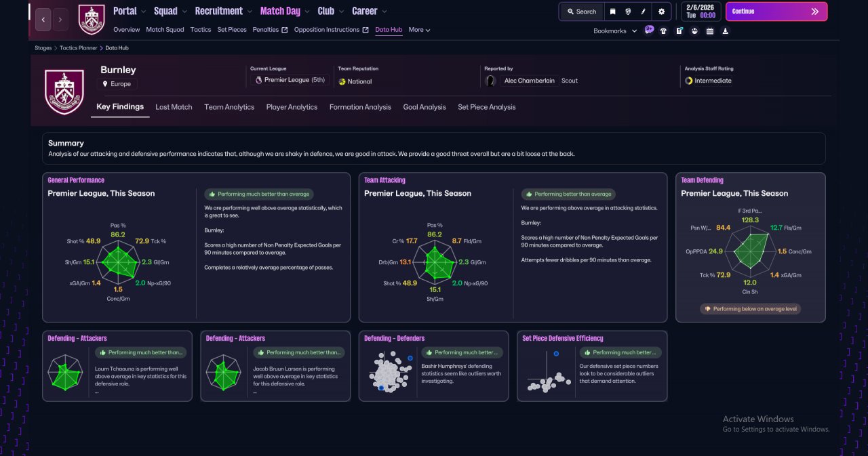Select the Data Hub submenu item
This screenshot has width=868, height=456.
(x=389, y=30)
